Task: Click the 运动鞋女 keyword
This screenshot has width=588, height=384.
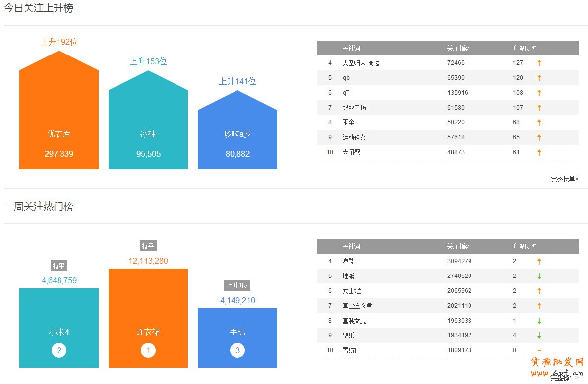Action: [354, 137]
